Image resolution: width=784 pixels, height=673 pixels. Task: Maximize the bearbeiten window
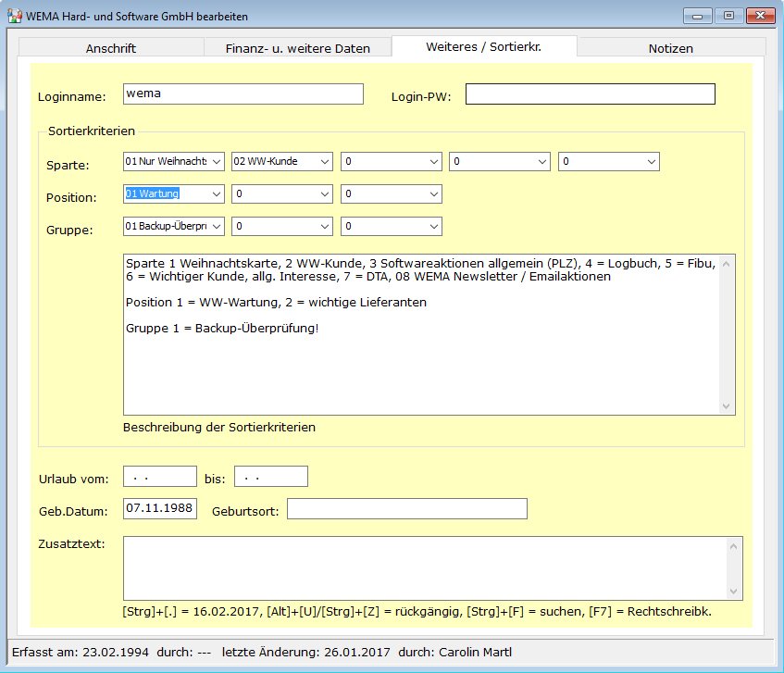click(728, 16)
